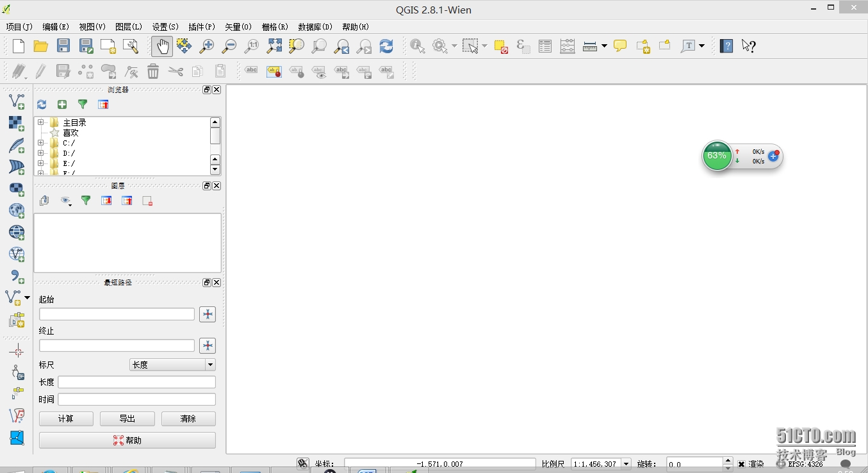
Task: Click the 计算 button
Action: (x=66, y=419)
